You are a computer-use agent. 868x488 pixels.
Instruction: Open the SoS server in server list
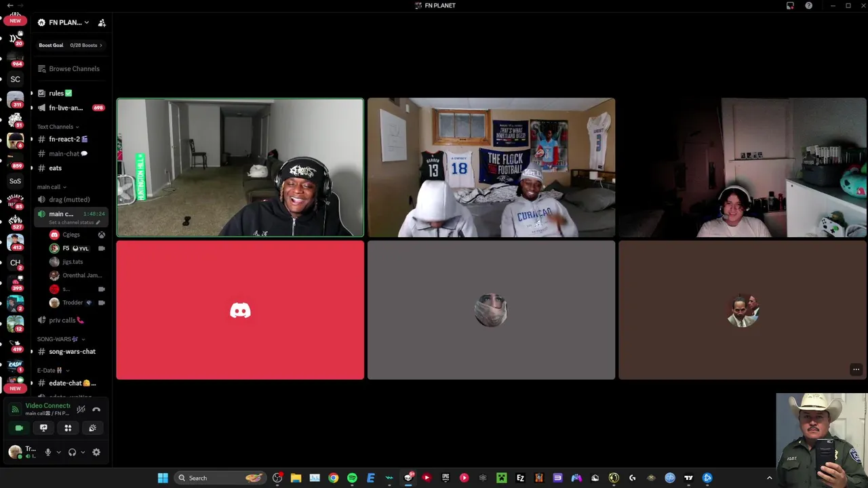coord(15,181)
